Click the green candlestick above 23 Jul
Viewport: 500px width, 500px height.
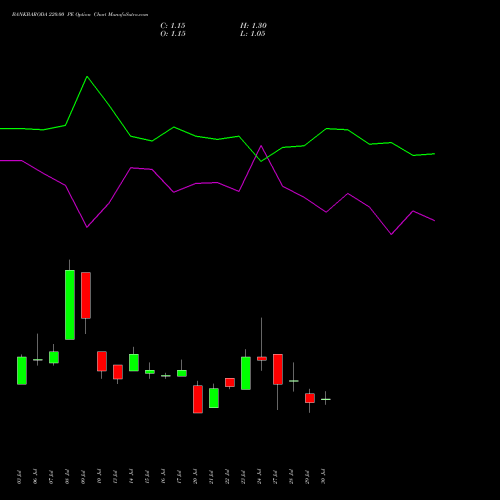246,373
